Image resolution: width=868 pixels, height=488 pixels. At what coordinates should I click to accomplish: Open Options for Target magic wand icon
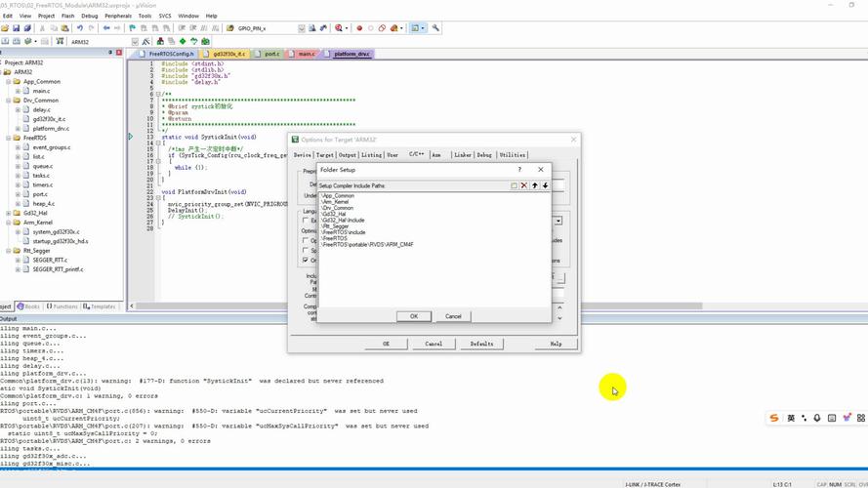pyautogui.click(x=146, y=42)
